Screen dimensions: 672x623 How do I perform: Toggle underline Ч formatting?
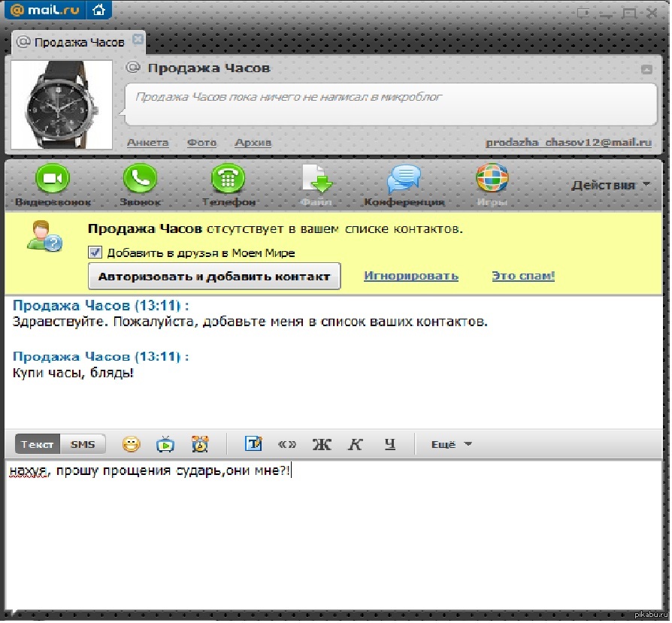(x=389, y=444)
